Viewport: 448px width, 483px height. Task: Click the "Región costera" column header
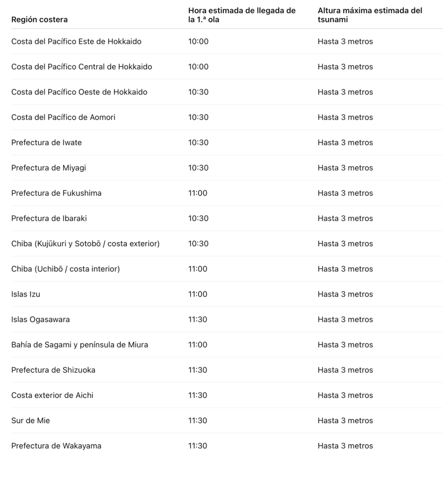coord(40,19)
